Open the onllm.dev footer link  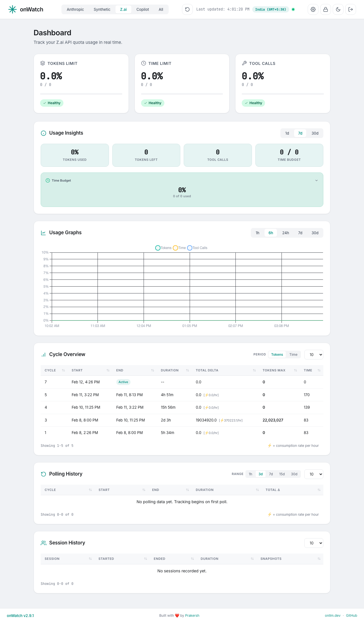coord(333,615)
